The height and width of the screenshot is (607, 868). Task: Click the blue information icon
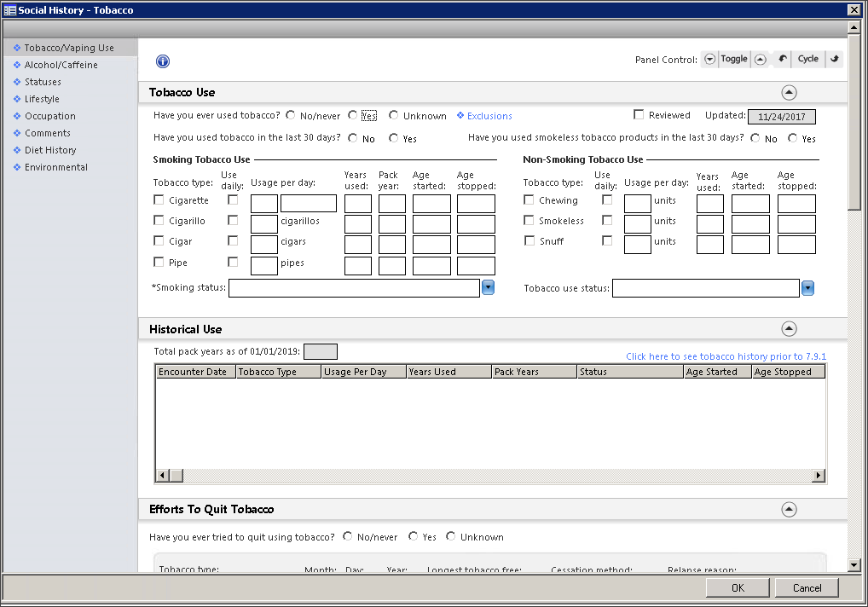coord(163,61)
